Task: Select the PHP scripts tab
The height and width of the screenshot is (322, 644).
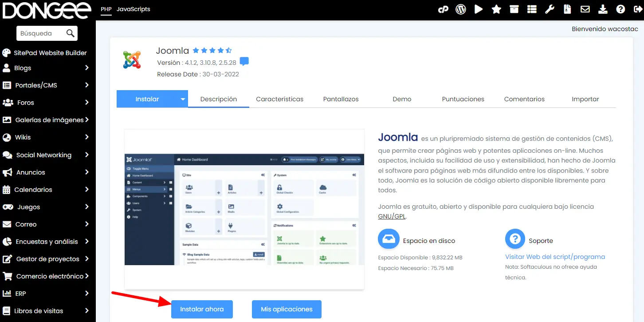Action: (106, 9)
